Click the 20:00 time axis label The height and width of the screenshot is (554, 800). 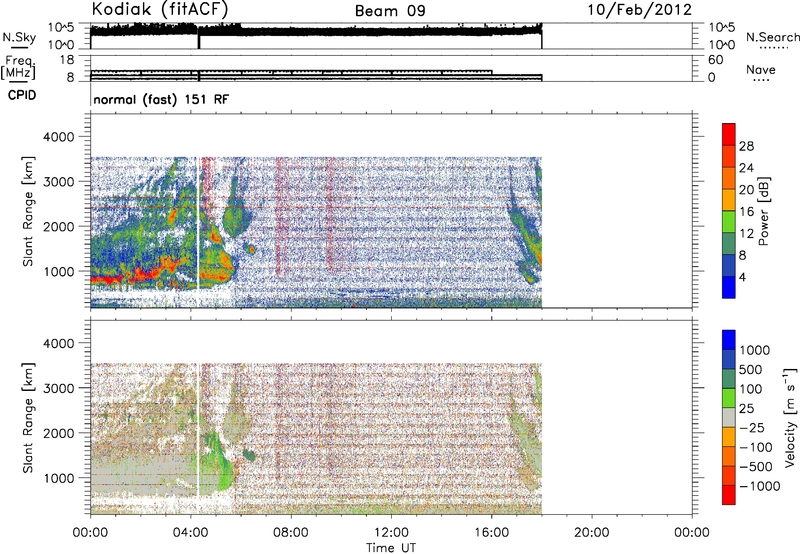point(591,533)
